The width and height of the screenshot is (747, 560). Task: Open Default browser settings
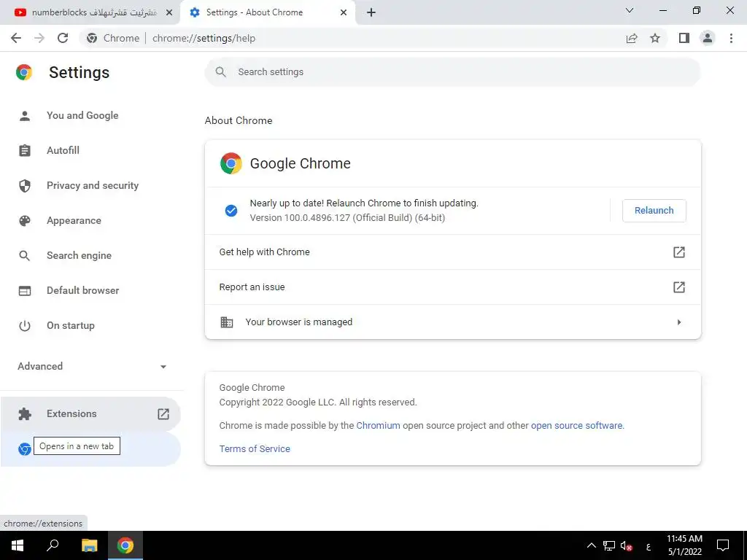(x=90, y=290)
